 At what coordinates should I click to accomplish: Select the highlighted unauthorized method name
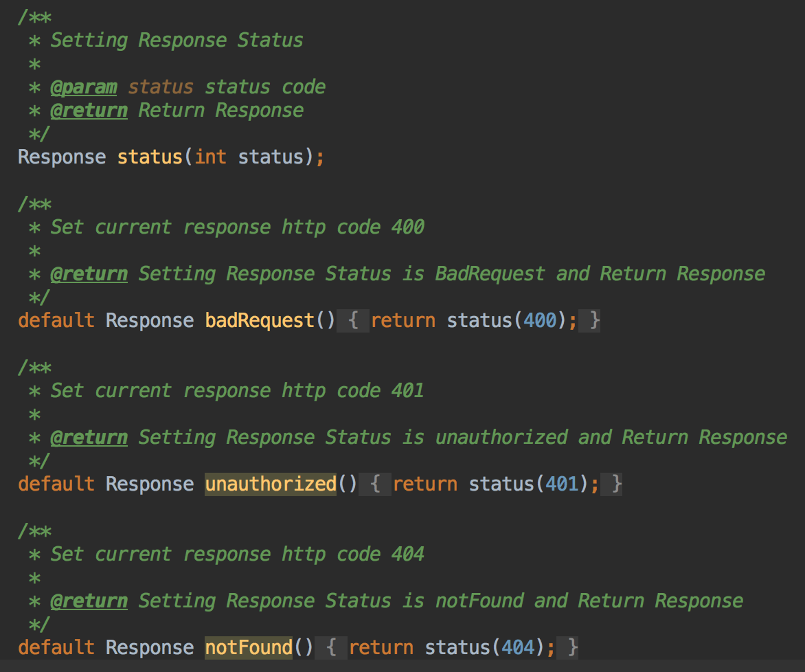pyautogui.click(x=270, y=484)
